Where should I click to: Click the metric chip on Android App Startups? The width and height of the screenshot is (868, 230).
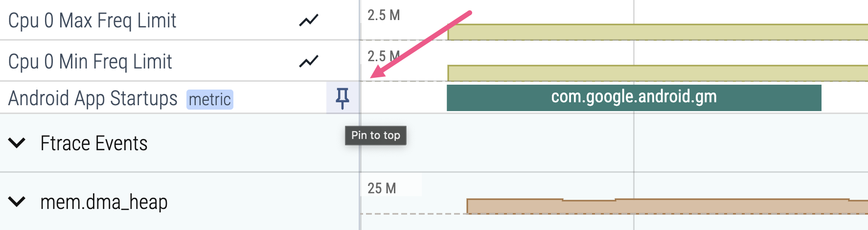coord(209,99)
